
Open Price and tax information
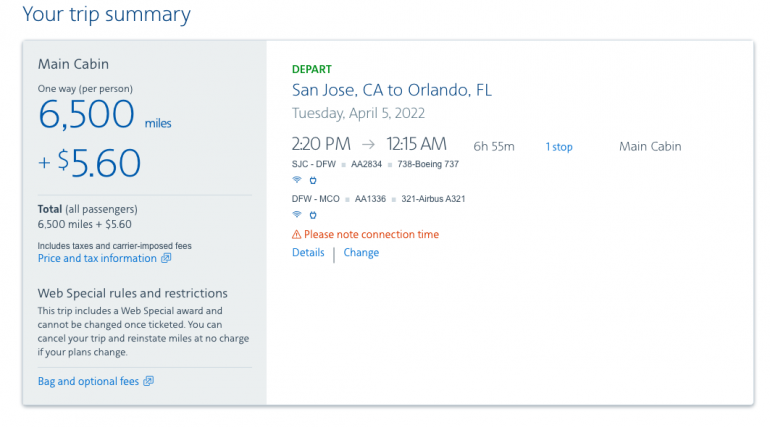pos(97,258)
